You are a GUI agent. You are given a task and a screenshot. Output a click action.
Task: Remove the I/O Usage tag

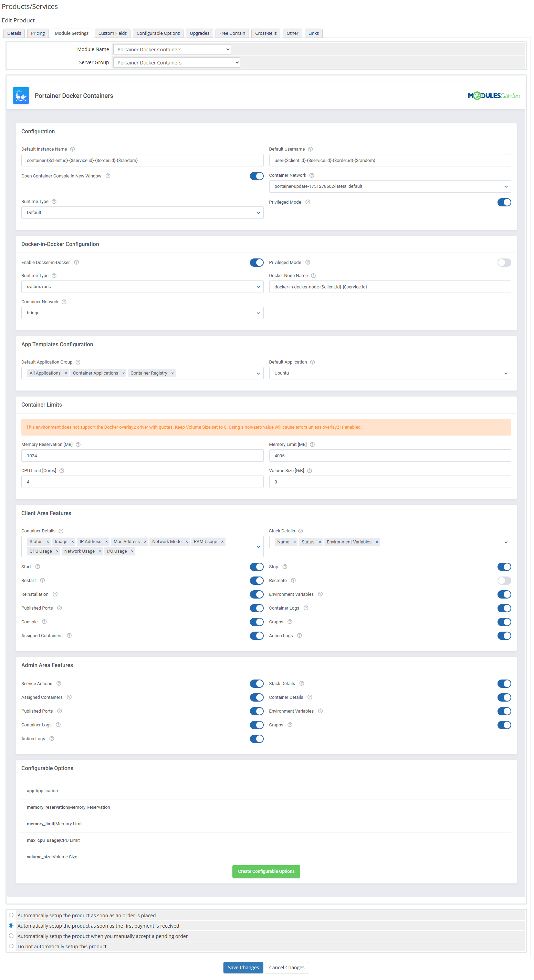click(x=132, y=552)
